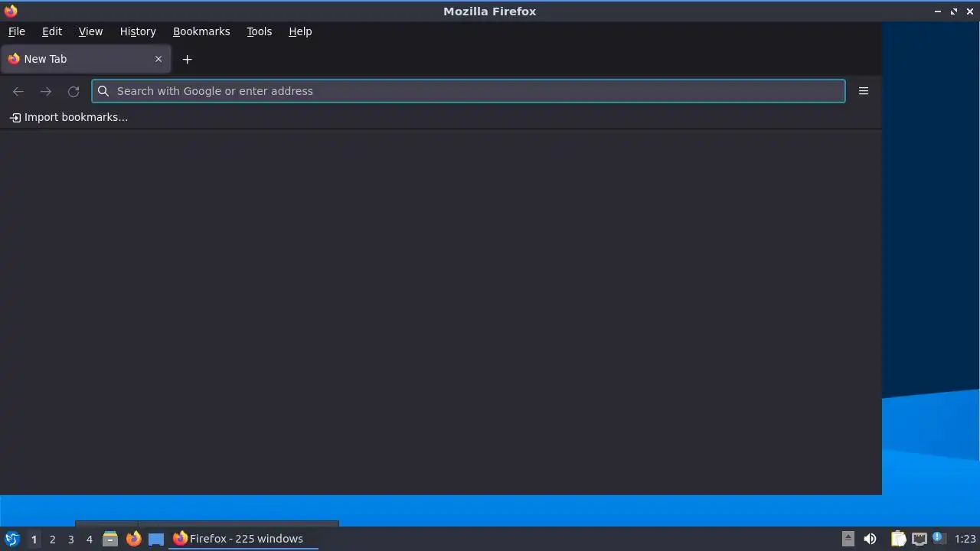
Task: Open Firefox - 225 windows taskbar group
Action: pos(243,539)
